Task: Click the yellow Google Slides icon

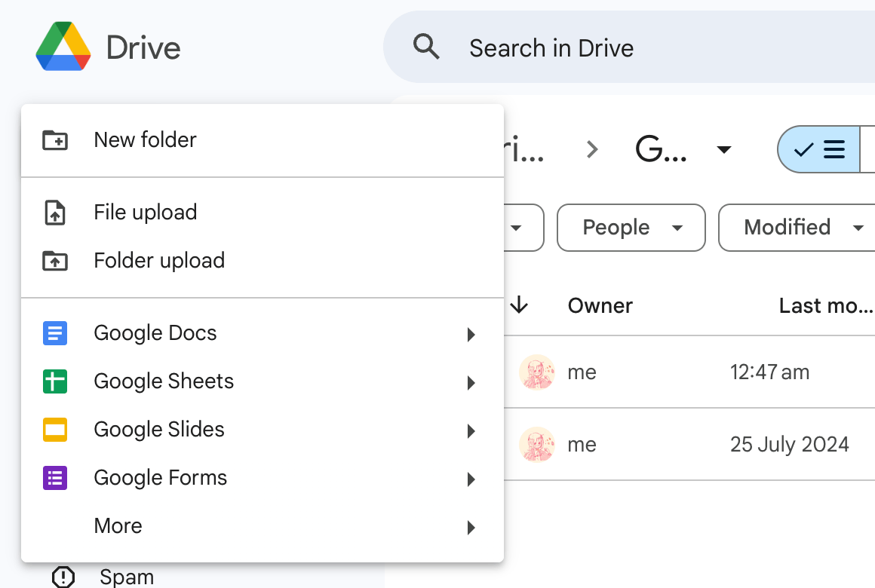Action: pos(55,430)
